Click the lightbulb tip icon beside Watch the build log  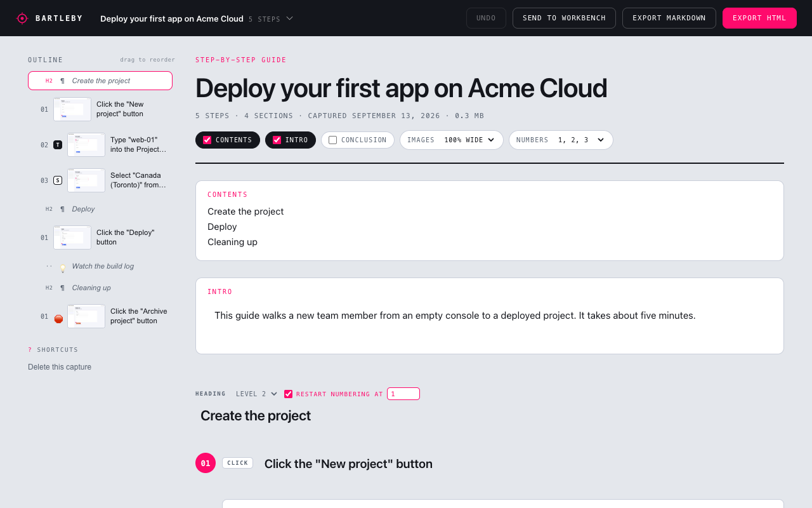63,267
